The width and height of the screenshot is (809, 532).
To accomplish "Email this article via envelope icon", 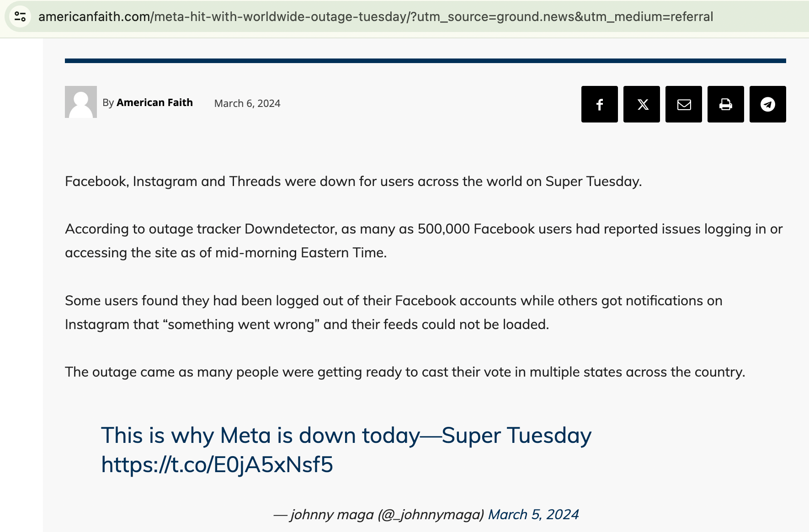I will [683, 104].
